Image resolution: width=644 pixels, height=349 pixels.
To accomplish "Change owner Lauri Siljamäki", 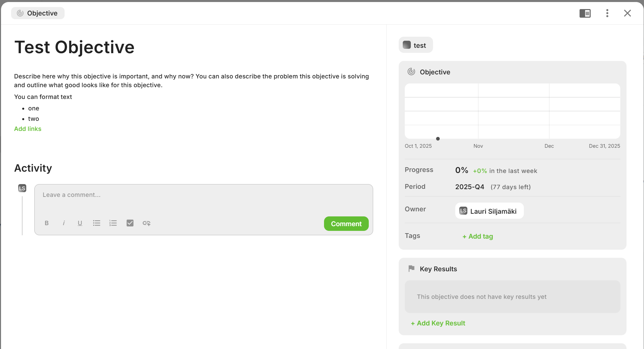I will tap(489, 211).
